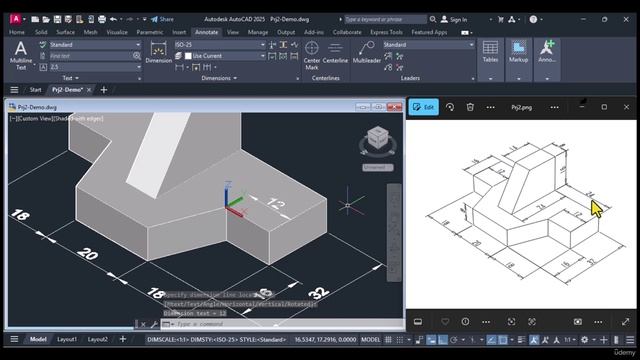Click the Check Spelling icon beside Standard text style
Image resolution: width=640 pixels, height=360 pixels.
tap(43, 44)
